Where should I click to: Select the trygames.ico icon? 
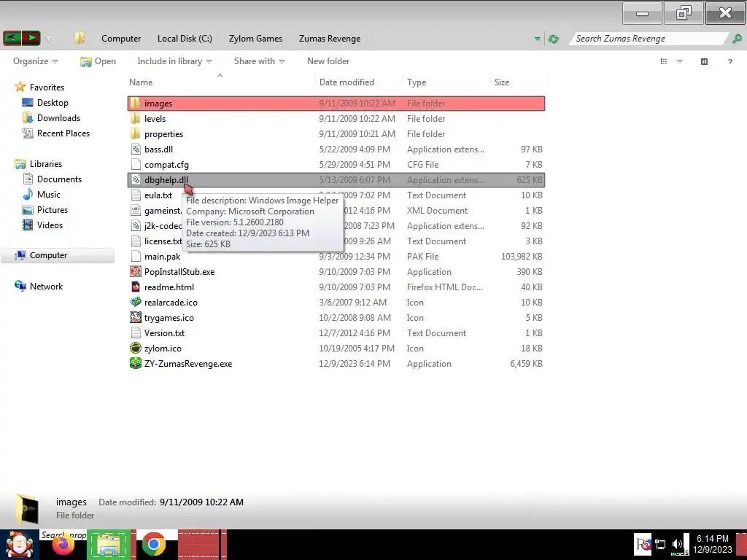pos(136,317)
